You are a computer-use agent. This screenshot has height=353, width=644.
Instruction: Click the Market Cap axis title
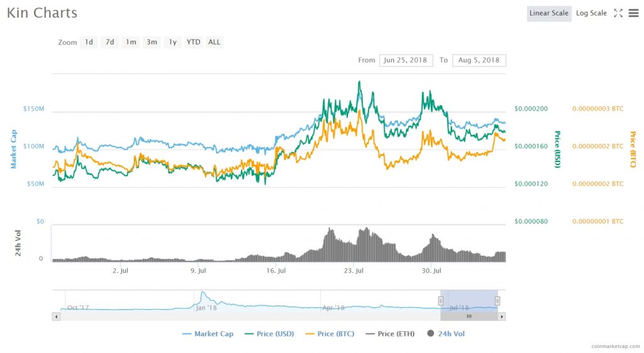(14, 149)
